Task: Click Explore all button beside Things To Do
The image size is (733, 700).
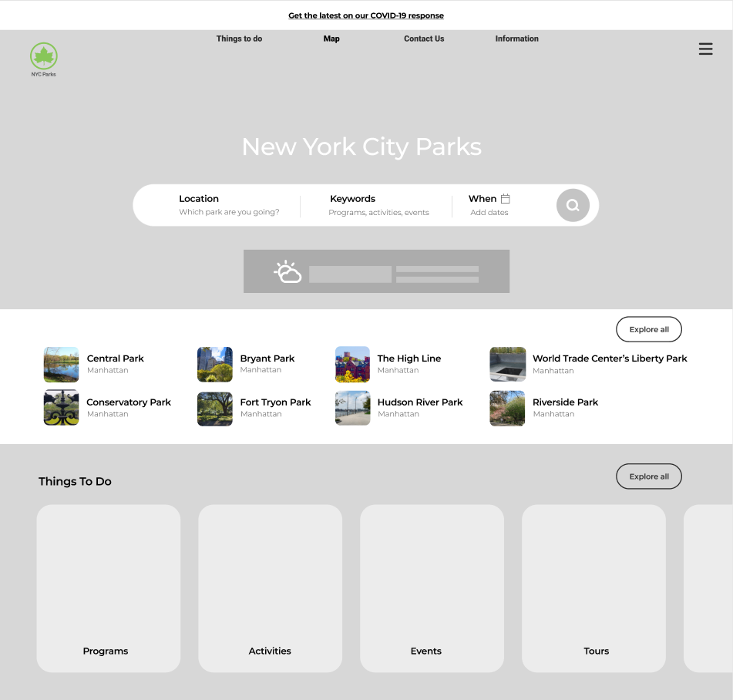Action: pyautogui.click(x=649, y=476)
